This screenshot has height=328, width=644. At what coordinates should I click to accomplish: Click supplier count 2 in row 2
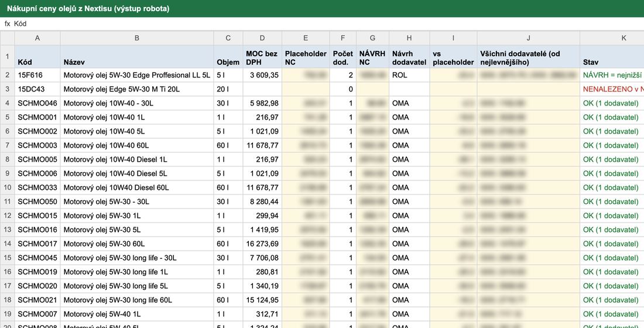tap(343, 75)
